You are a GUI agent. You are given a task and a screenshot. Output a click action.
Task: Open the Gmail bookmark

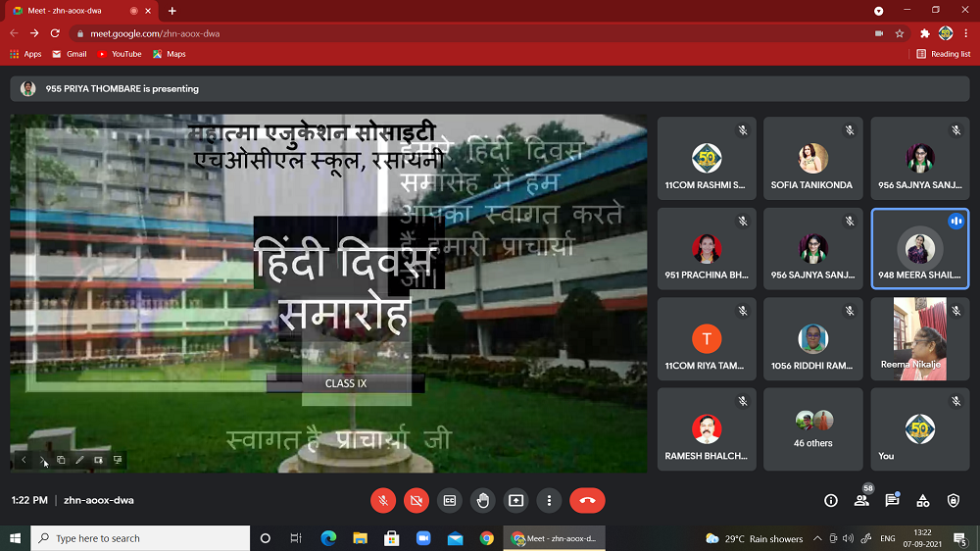coord(70,54)
